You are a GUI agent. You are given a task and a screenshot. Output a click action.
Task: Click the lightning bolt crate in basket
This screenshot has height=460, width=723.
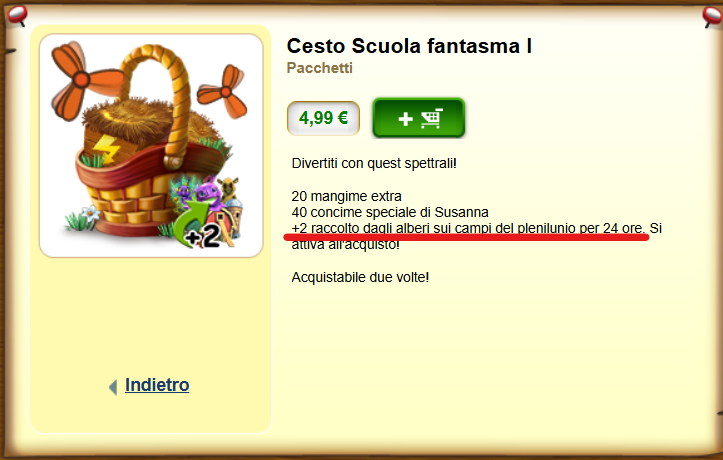click(104, 147)
